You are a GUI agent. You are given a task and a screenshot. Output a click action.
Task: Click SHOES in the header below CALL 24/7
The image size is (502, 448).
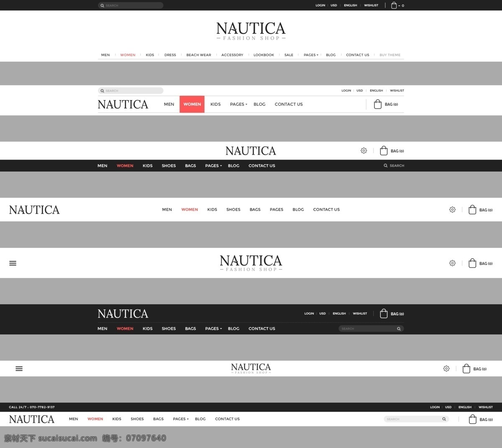pyautogui.click(x=137, y=419)
